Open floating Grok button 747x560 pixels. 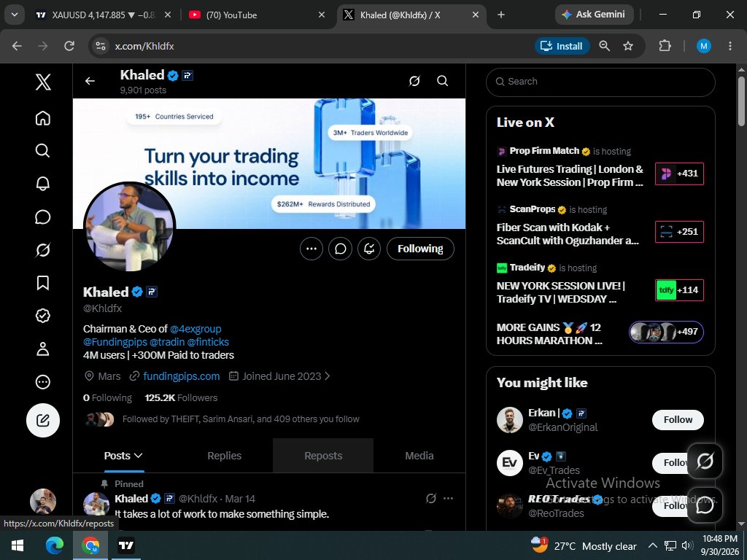coord(705,461)
